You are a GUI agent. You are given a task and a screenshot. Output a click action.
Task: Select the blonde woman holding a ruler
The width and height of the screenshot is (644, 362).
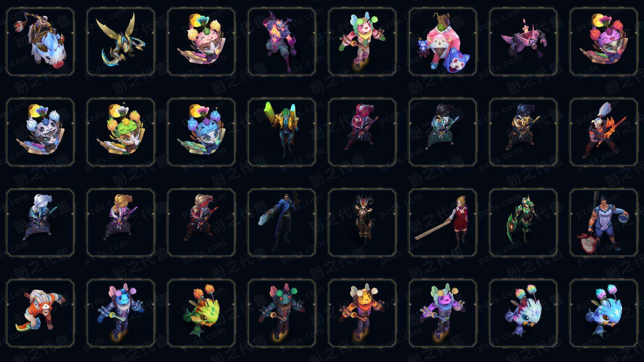pos(443,223)
